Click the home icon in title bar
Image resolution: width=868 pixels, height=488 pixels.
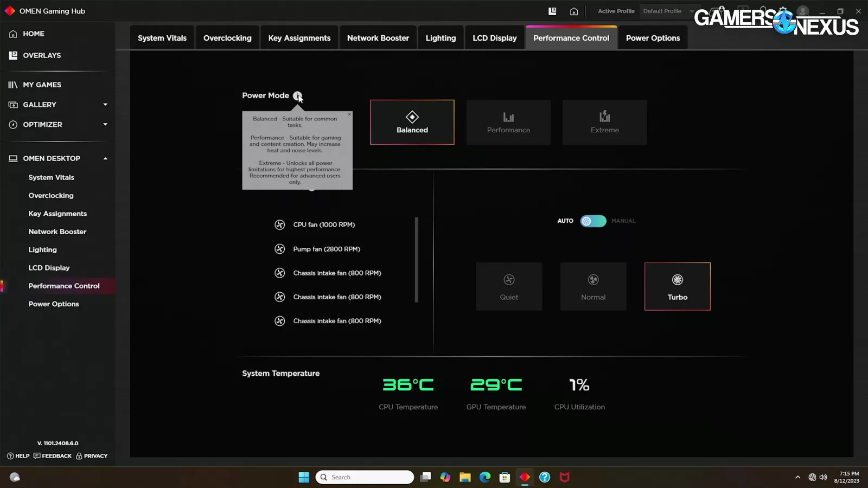(x=573, y=11)
